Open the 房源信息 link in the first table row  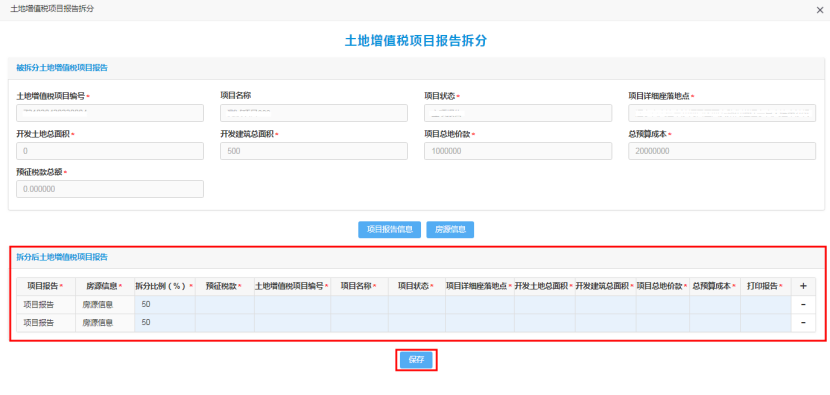98,304
